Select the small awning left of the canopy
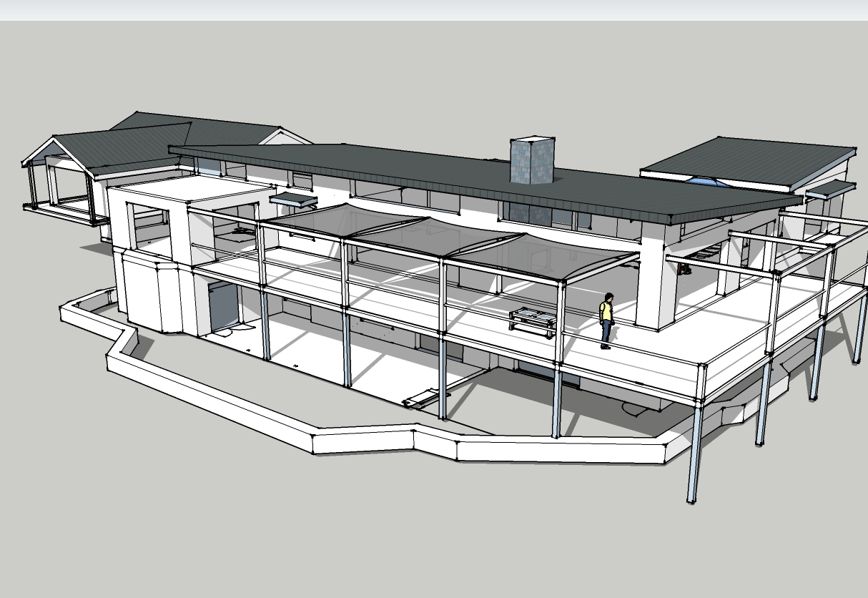 (293, 199)
